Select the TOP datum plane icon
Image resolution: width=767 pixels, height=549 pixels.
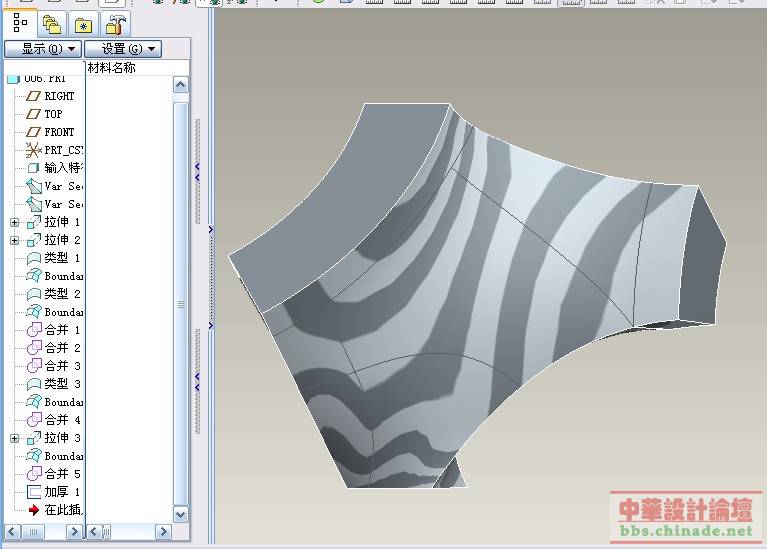point(33,114)
